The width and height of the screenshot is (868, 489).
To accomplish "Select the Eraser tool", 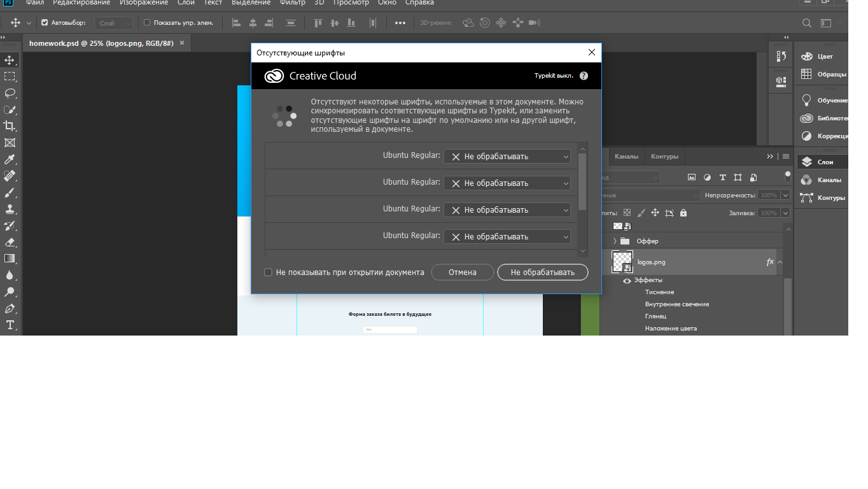I will coord(10,242).
